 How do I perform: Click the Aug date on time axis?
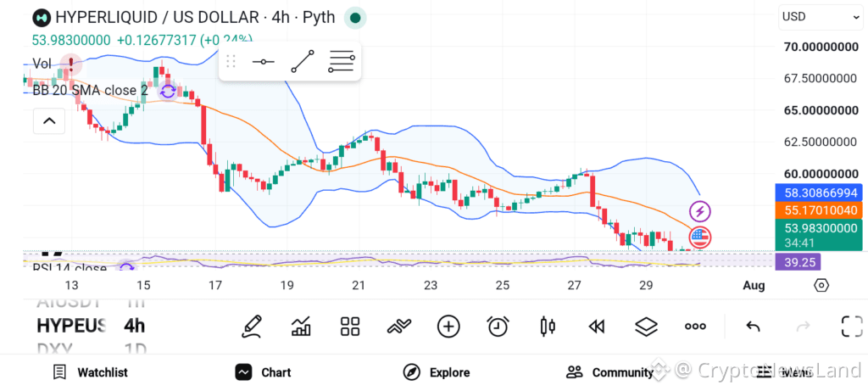pyautogui.click(x=754, y=286)
